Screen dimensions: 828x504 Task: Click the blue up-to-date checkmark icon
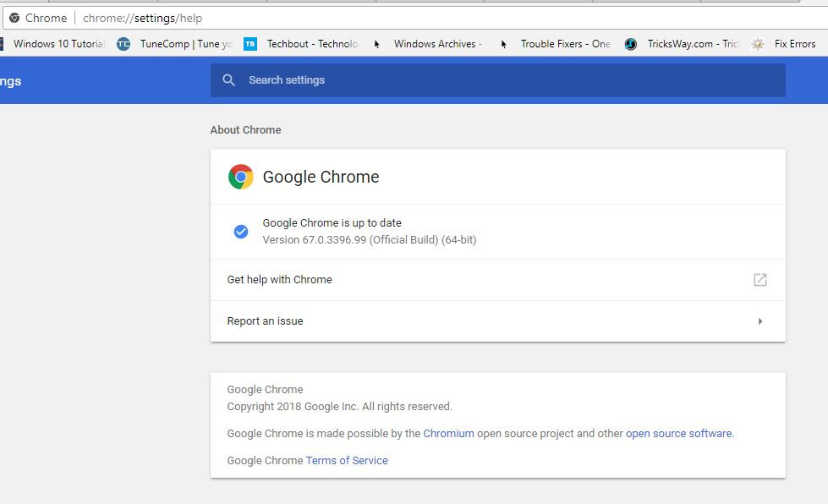[241, 231]
